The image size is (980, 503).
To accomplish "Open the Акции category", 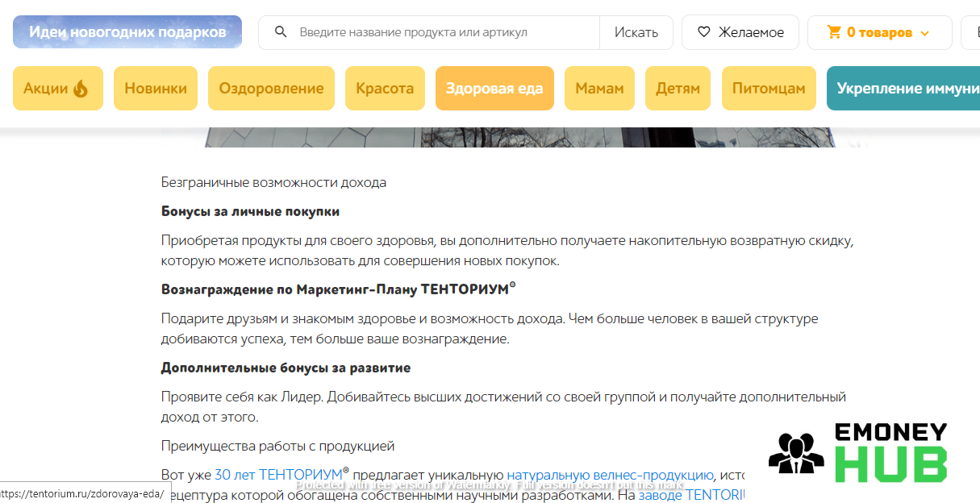I will tap(58, 89).
